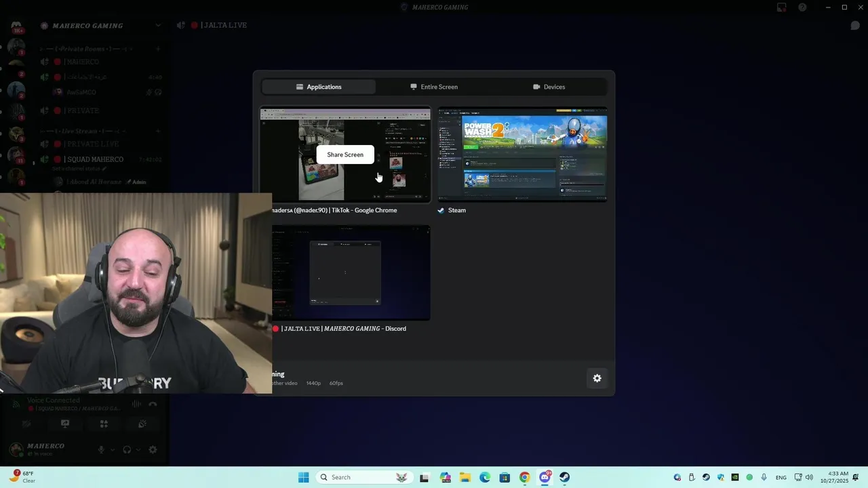The image size is (868, 488).
Task: Open the server avatar with badge 11
Action: 16,156
